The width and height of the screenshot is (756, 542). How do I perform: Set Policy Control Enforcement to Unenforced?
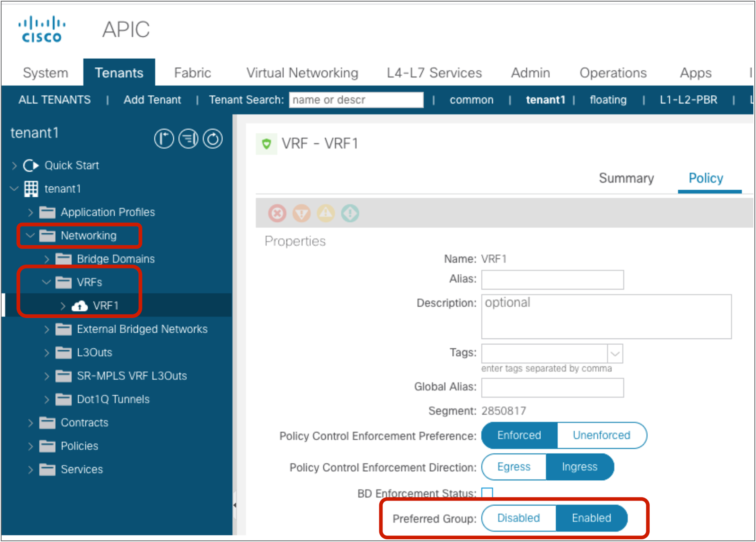(x=601, y=435)
